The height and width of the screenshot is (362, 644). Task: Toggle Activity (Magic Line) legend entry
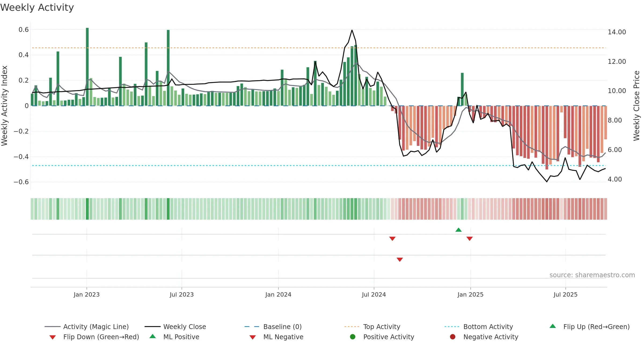tap(87, 327)
